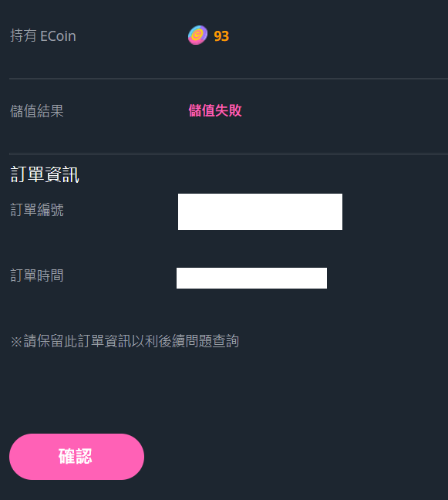Viewport: 448px width, 500px height.
Task: Click the 儲值失敗 status text
Action: click(215, 110)
